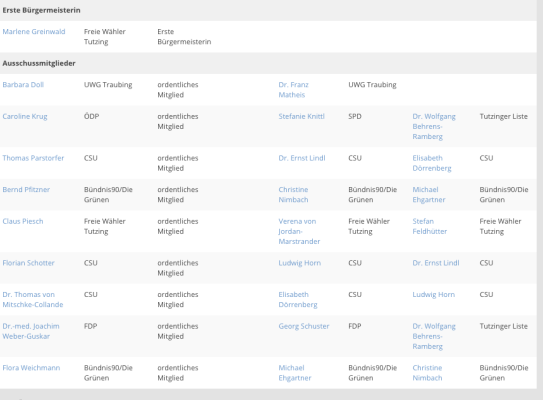The height and width of the screenshot is (400, 543).
Task: Click Dr. Ernst Lindl in Florian Schotter's row
Action: click(436, 263)
